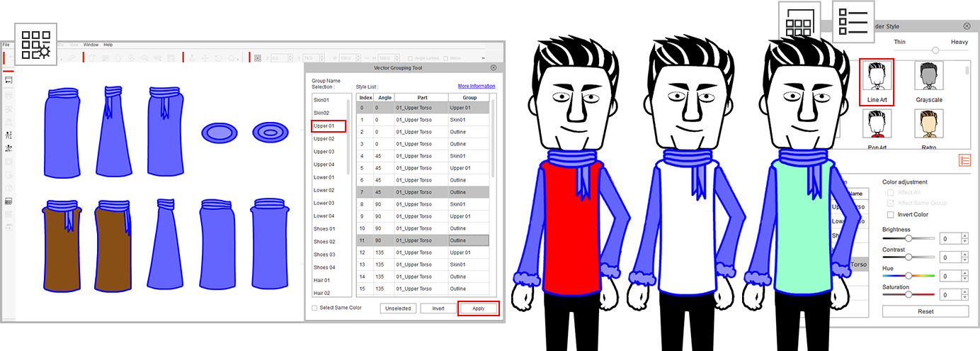Click the transform grid icon before X field
Screen dimensions: 980x351
tap(258, 58)
